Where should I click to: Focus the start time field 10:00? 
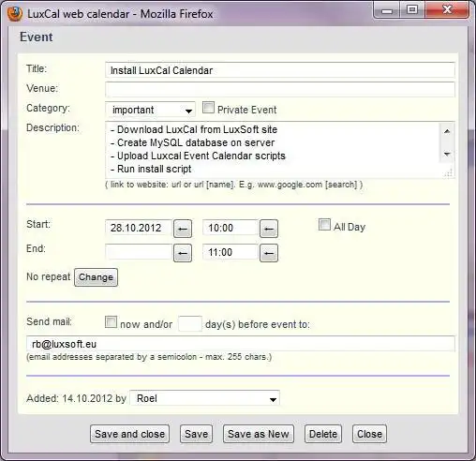click(231, 228)
